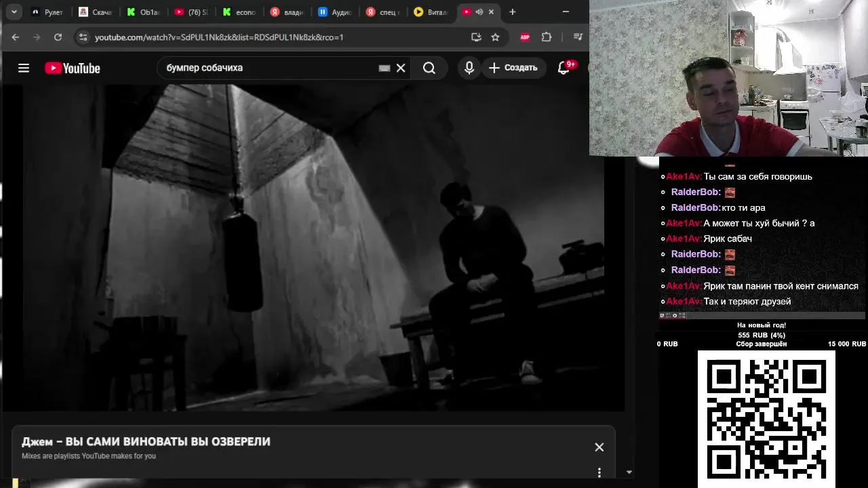The width and height of the screenshot is (868, 488).
Task: Mute the playing YouTube tab via speaker icon
Action: click(479, 12)
